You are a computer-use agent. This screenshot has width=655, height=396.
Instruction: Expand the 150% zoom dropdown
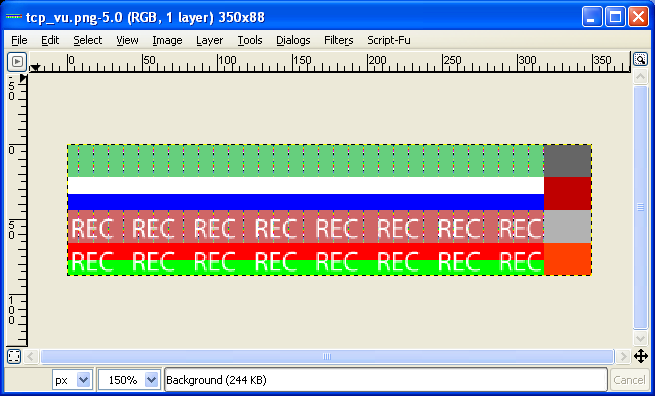(151, 380)
